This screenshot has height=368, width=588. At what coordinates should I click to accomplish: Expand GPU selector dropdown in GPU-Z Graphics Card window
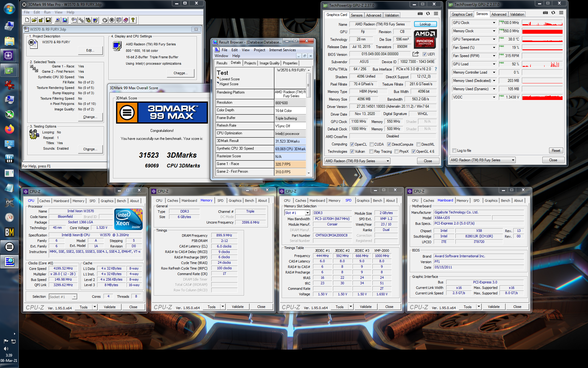click(x=388, y=161)
